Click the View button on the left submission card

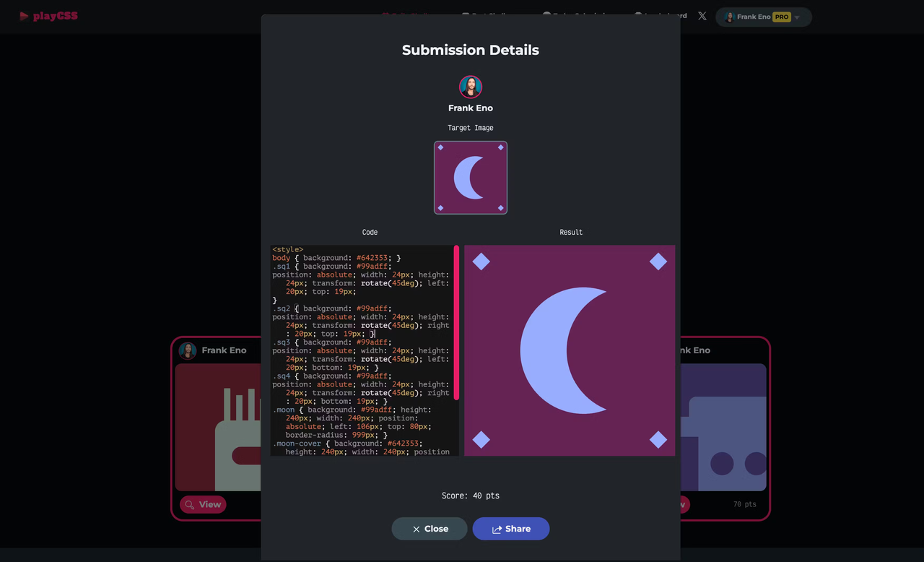(202, 504)
